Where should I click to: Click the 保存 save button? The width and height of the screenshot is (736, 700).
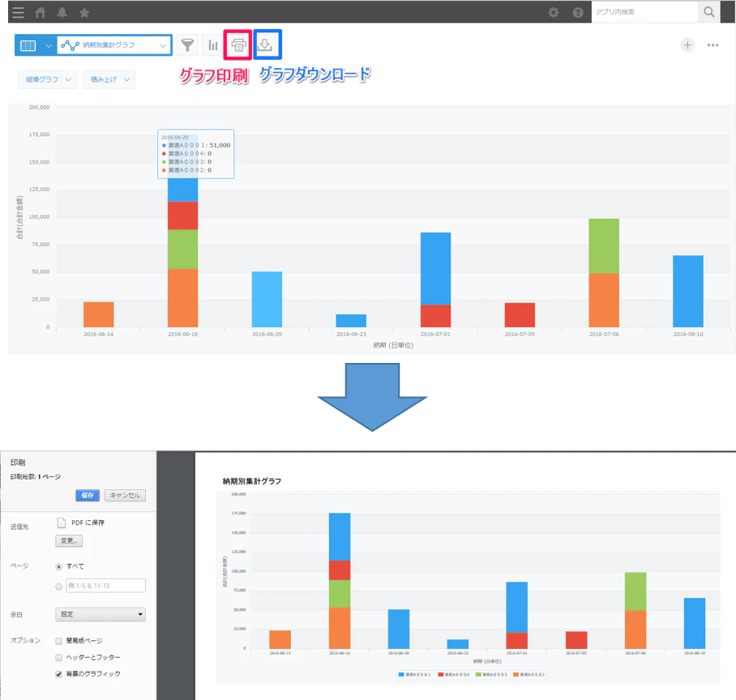(88, 495)
